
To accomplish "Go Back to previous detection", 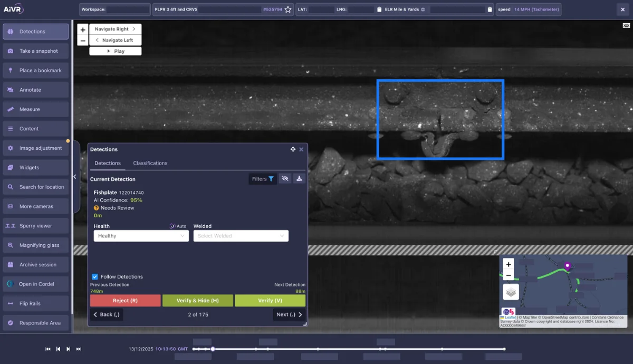I will click(106, 314).
